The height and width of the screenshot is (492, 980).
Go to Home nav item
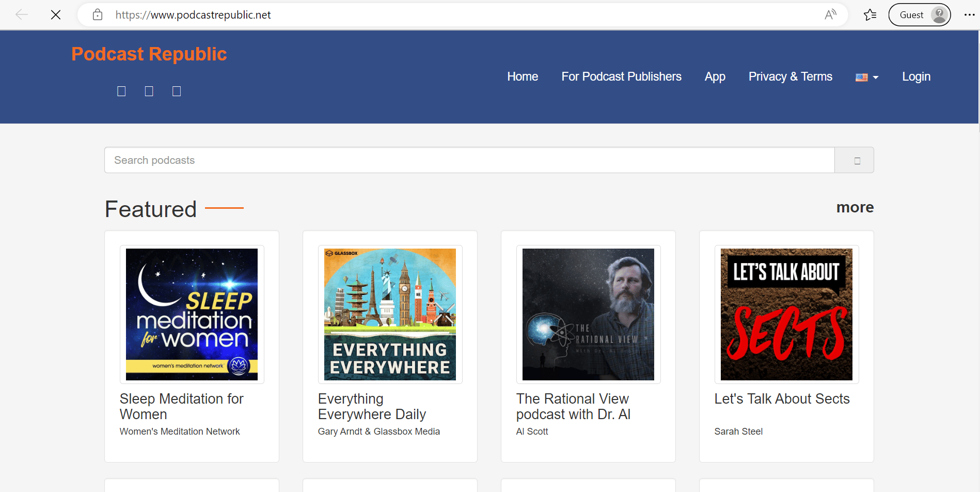point(523,76)
